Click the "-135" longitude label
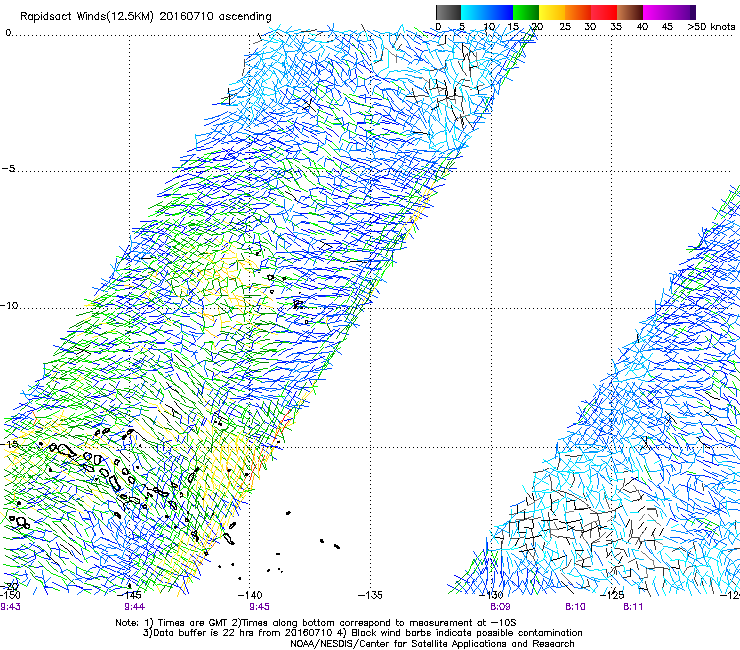This screenshot has width=740, height=650. click(370, 595)
